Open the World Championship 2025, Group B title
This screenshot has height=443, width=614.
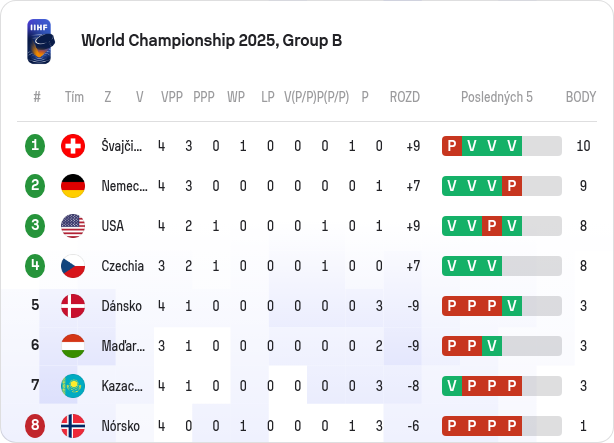tap(211, 40)
